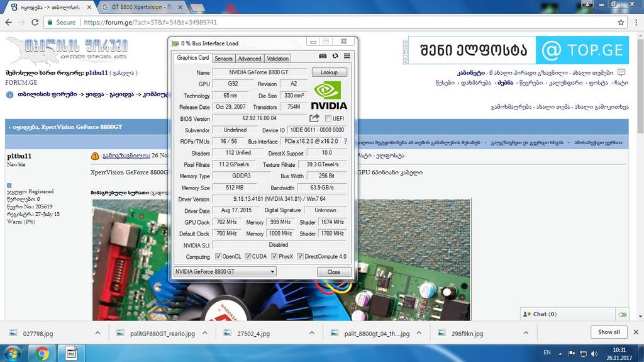Image resolution: width=644 pixels, height=362 pixels.
Task: Toggle the chat on/off switch
Action: pos(622,314)
